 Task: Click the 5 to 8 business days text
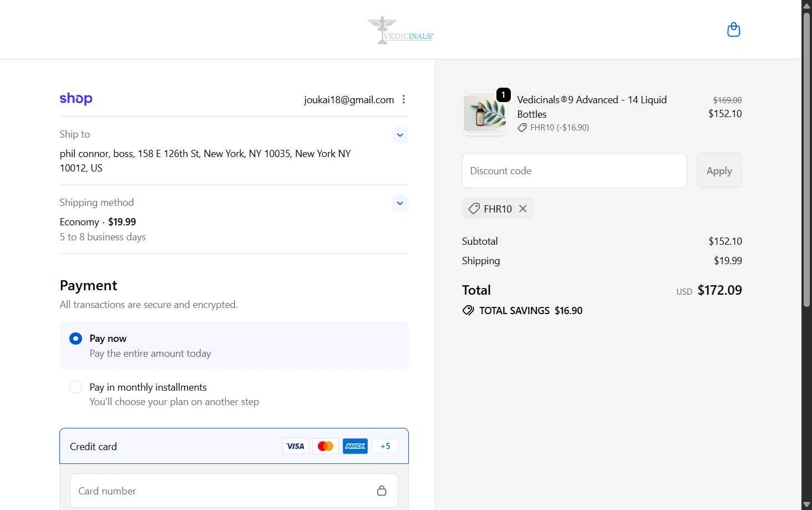[103, 237]
